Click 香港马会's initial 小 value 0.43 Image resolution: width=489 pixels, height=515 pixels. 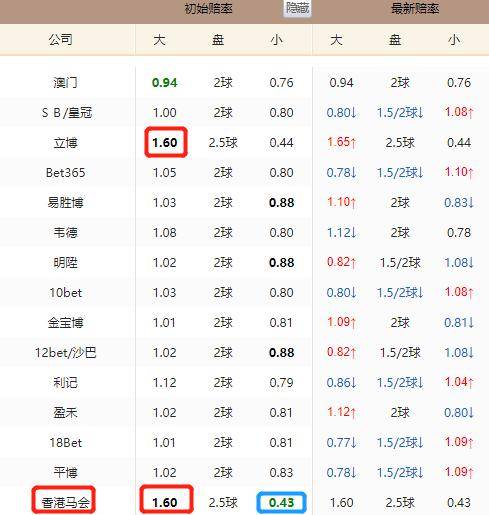(x=282, y=503)
